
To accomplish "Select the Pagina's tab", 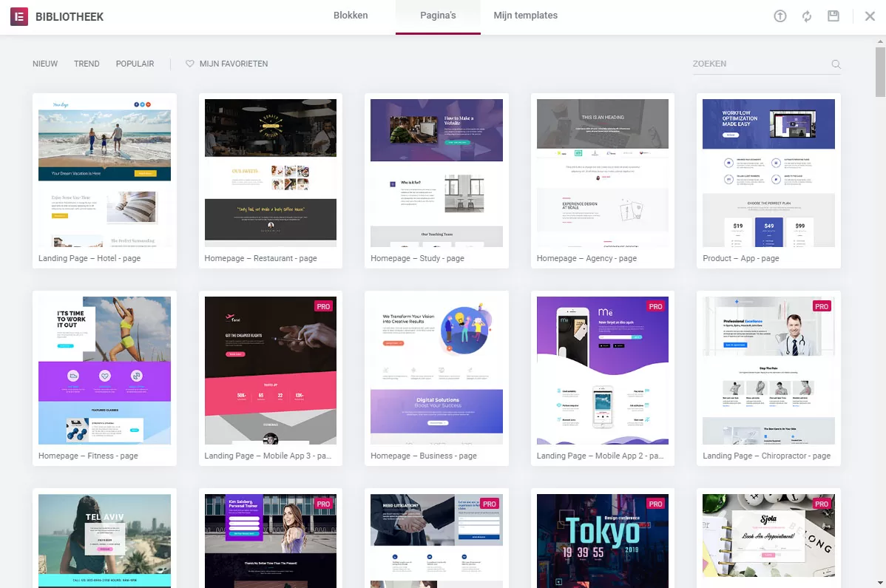I will point(438,16).
